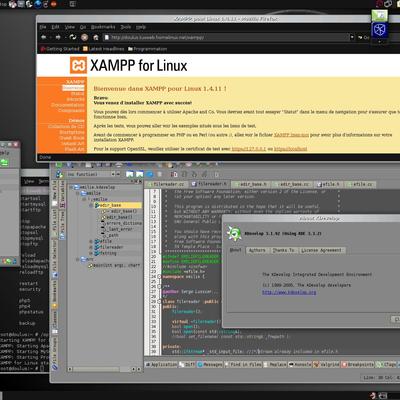
Task: Go forward in Firefox navigation toolbar
Action: point(58,37)
